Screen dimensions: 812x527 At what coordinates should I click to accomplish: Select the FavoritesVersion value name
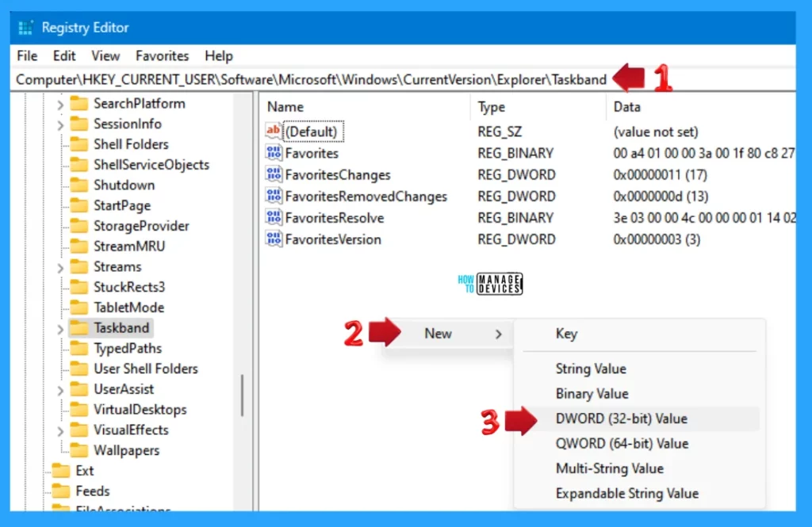[x=333, y=239]
